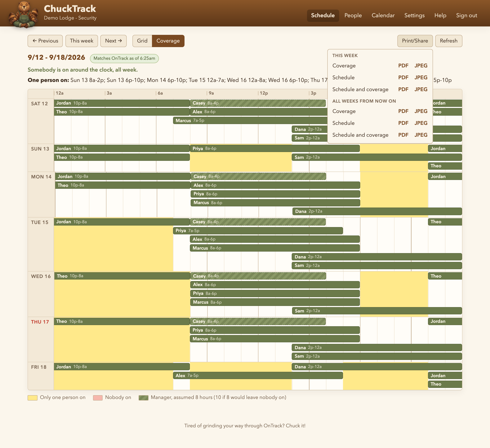Switch to Coverage view
The height and width of the screenshot is (448, 490).
pyautogui.click(x=168, y=41)
